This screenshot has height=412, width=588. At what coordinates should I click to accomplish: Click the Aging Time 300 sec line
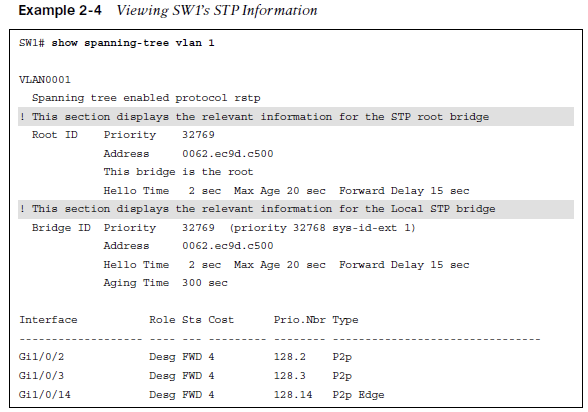tap(165, 283)
